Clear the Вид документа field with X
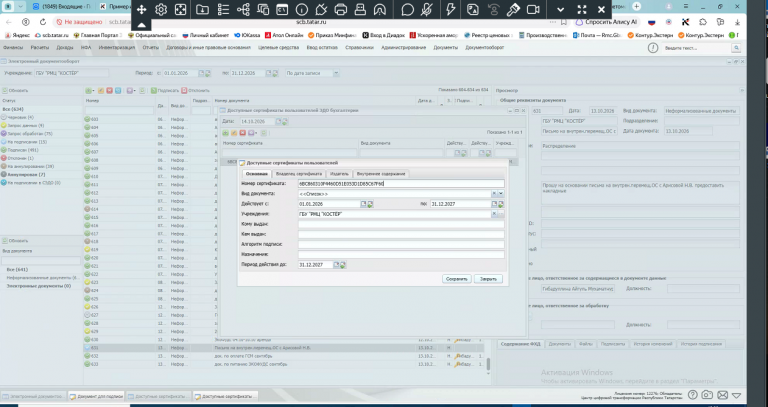The width and height of the screenshot is (768, 407). (x=494, y=194)
